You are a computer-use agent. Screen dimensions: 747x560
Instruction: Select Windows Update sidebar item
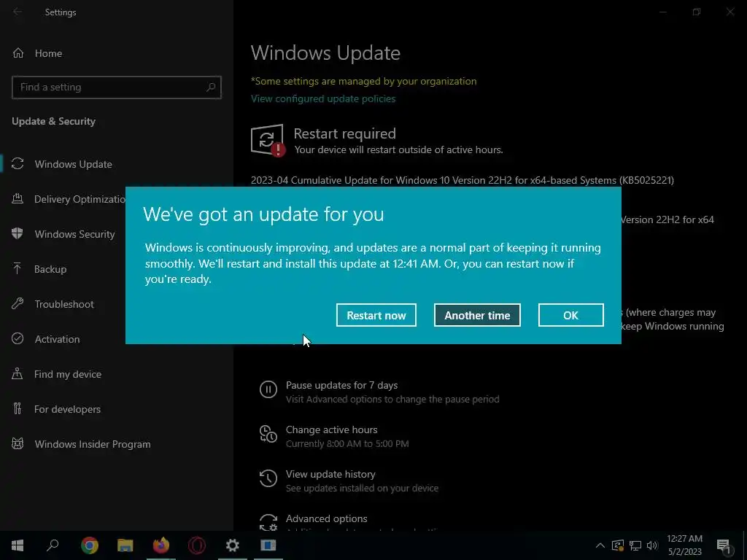tap(74, 164)
